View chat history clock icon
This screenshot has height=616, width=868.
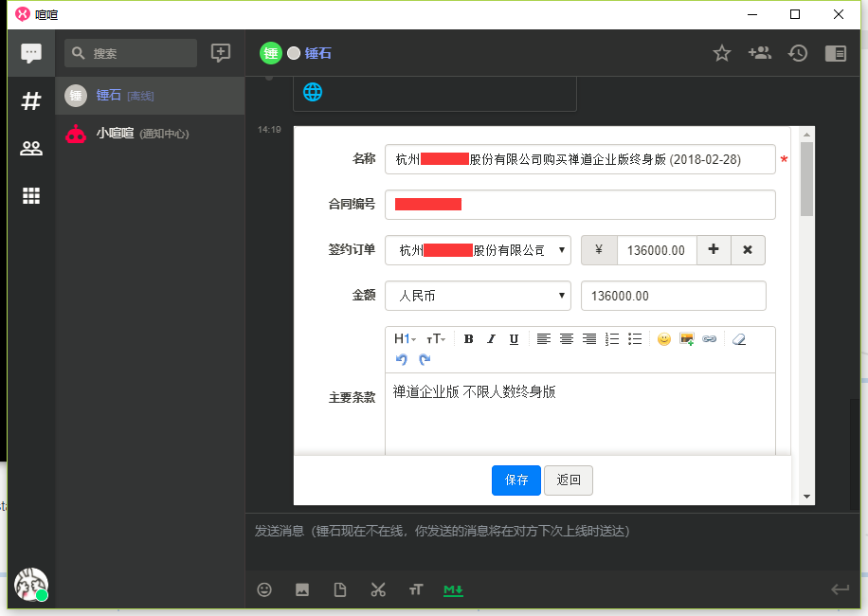coord(798,53)
